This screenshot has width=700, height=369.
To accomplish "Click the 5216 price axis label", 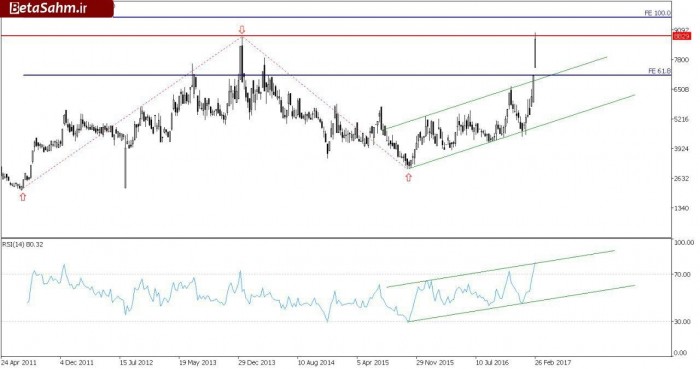I will (x=681, y=119).
